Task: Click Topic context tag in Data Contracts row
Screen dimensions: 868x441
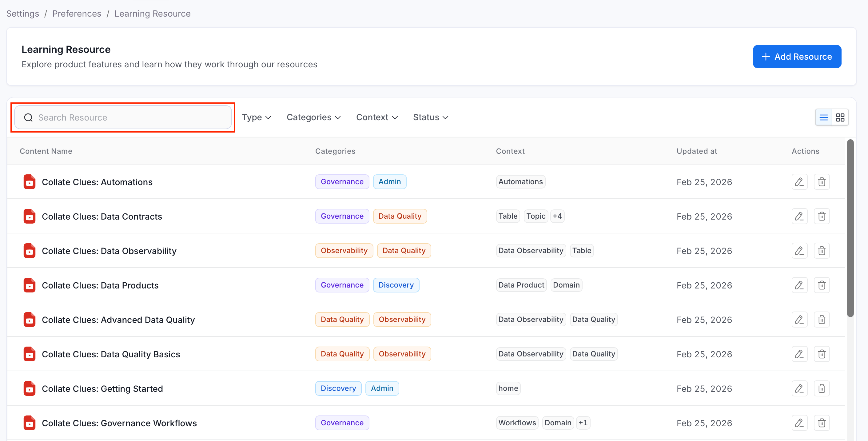Action: coord(536,216)
